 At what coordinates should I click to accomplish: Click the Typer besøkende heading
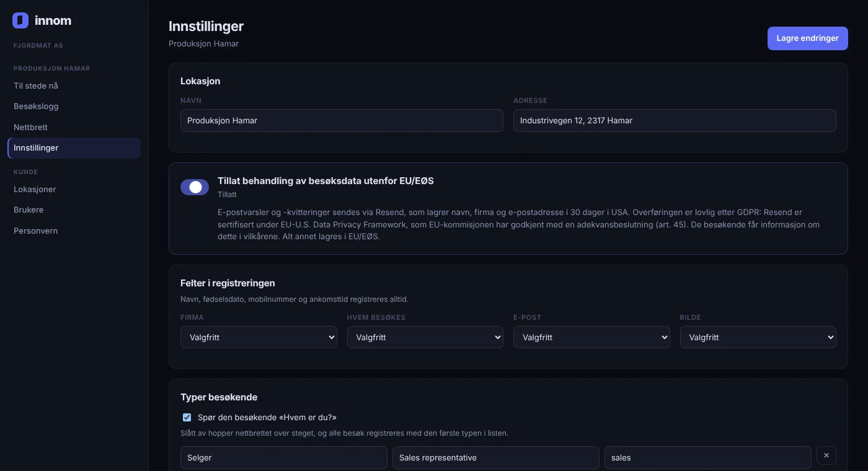tap(219, 397)
